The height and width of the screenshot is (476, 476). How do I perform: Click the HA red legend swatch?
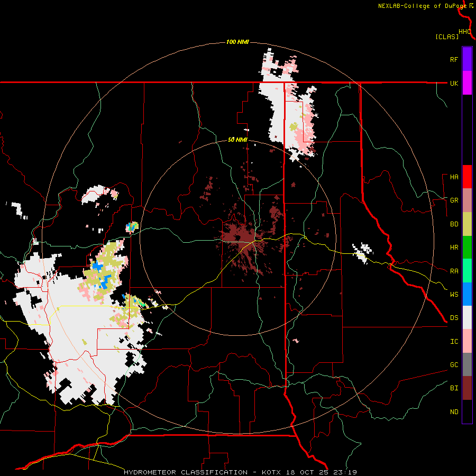point(467,177)
